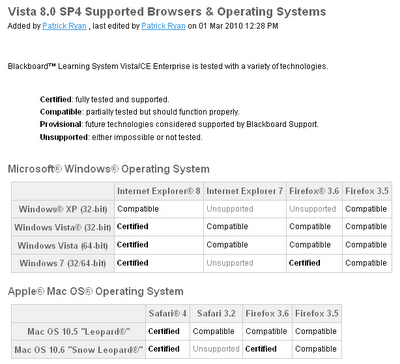
Task: Click the page title heading
Action: pyautogui.click(x=167, y=12)
